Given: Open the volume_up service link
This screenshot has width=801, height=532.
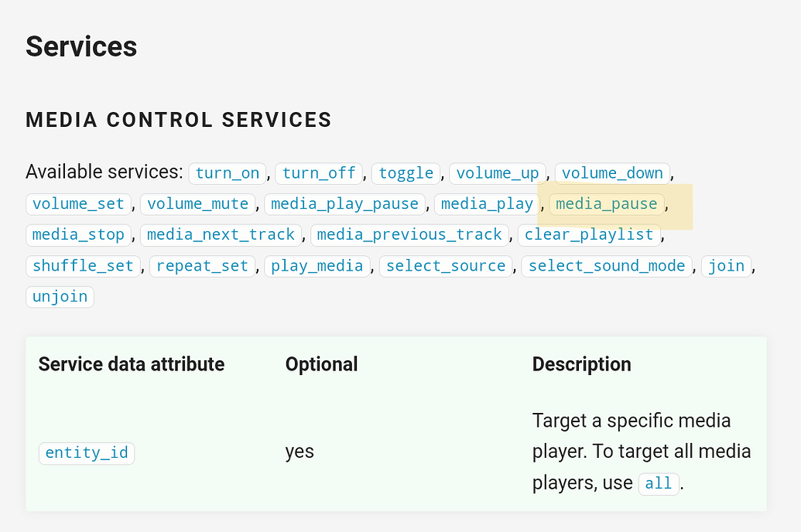Looking at the screenshot, I should point(497,173).
